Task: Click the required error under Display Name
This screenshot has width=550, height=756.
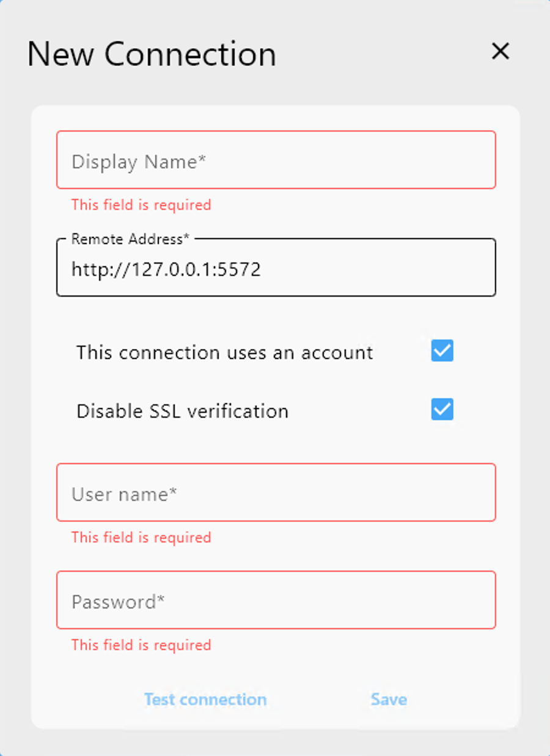Action: [x=141, y=205]
